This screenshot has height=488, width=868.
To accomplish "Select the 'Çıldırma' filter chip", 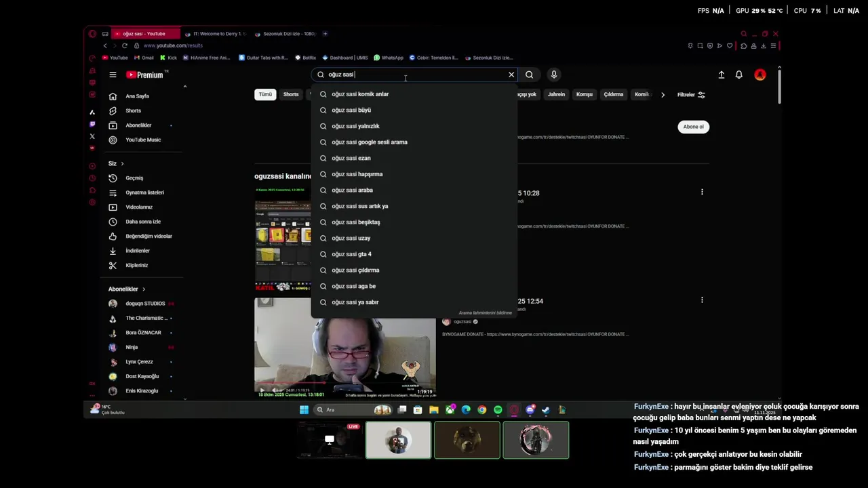I will [614, 94].
